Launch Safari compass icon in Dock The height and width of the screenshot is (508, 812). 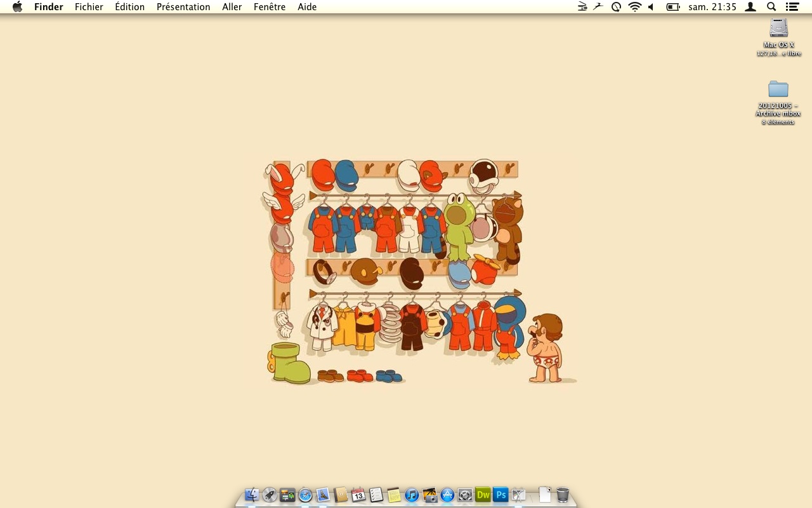click(x=306, y=495)
